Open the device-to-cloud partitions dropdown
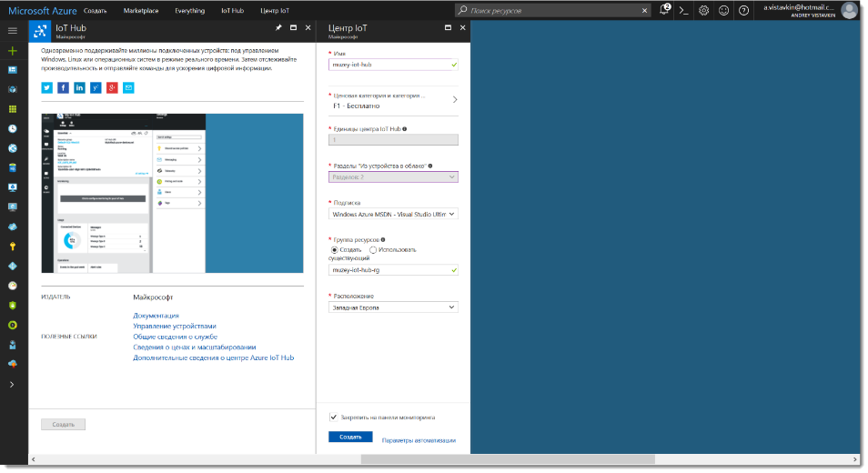 click(x=393, y=177)
